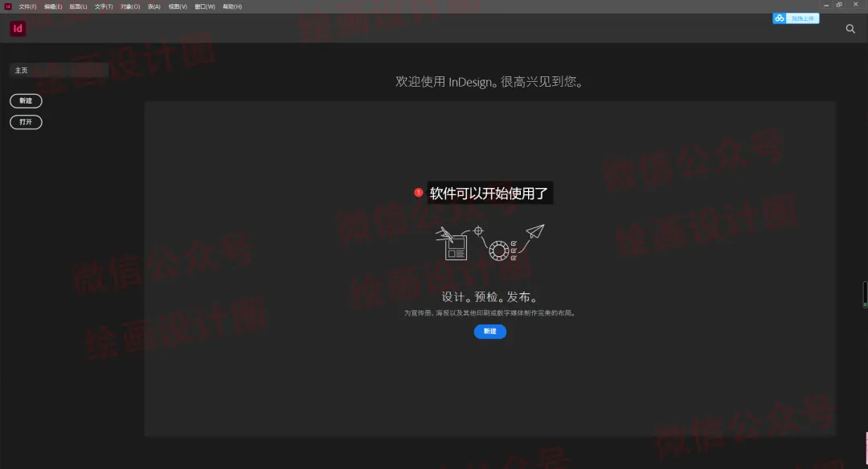Click the 打开 button in the sidebar
This screenshot has height=469, width=868.
[26, 122]
